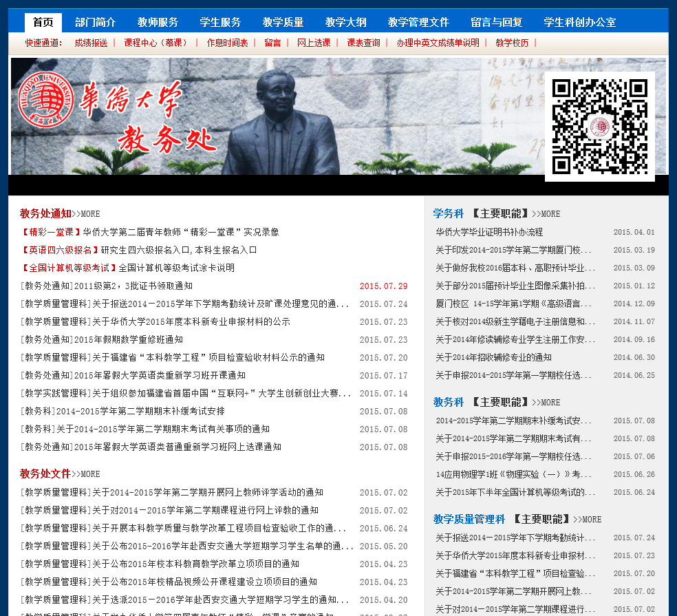Open 教学校历 quick link

pos(512,43)
